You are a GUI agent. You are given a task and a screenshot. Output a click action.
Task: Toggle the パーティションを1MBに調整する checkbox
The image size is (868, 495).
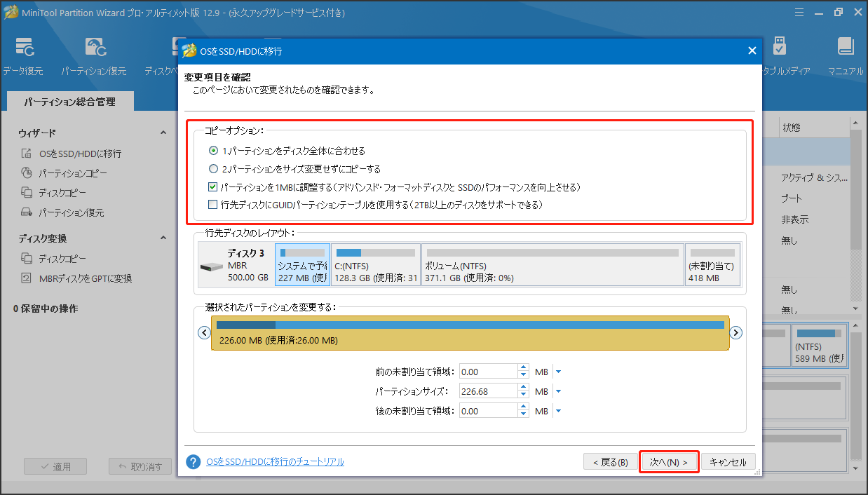(213, 187)
